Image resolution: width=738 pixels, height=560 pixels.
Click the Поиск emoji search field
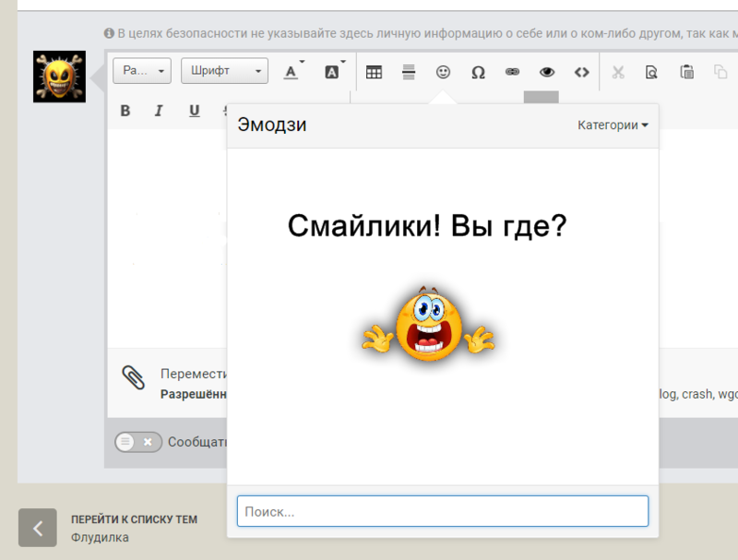(442, 510)
